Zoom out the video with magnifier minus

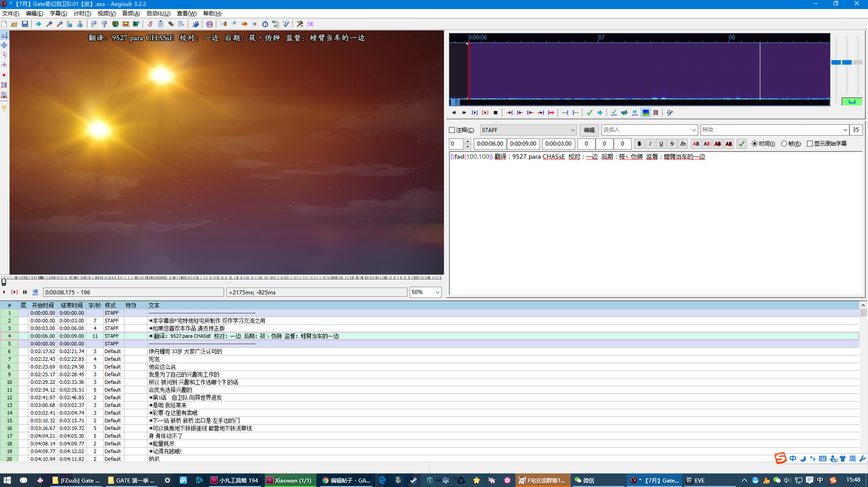60,24
